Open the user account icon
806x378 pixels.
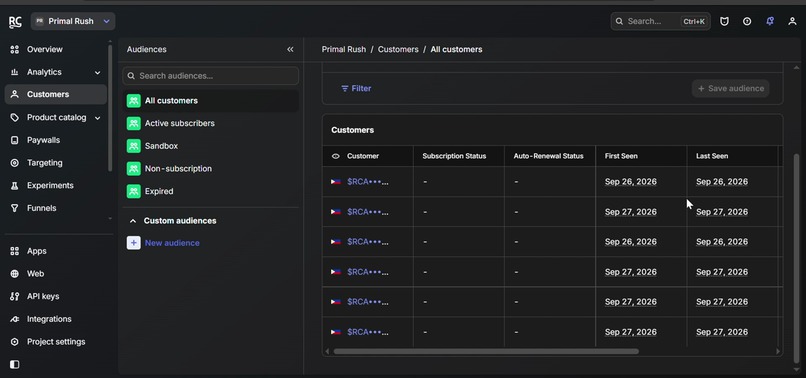792,21
